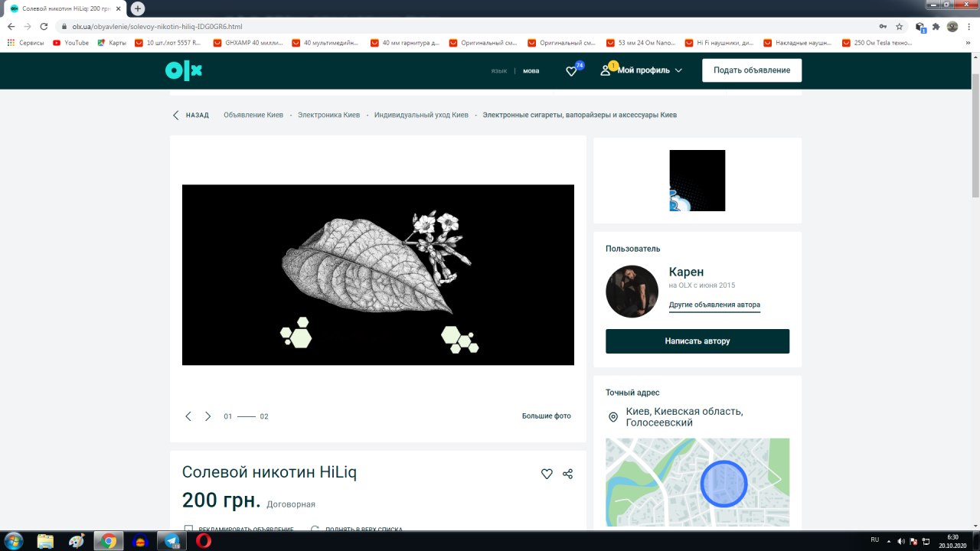The height and width of the screenshot is (551, 980).
Task: Click the Договорная label next to price
Action: (291, 504)
